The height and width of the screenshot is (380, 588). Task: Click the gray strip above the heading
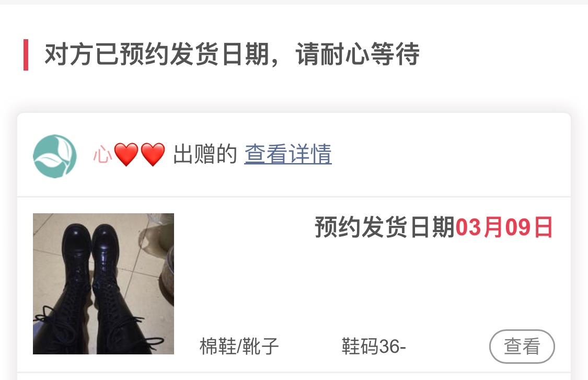point(294,2)
